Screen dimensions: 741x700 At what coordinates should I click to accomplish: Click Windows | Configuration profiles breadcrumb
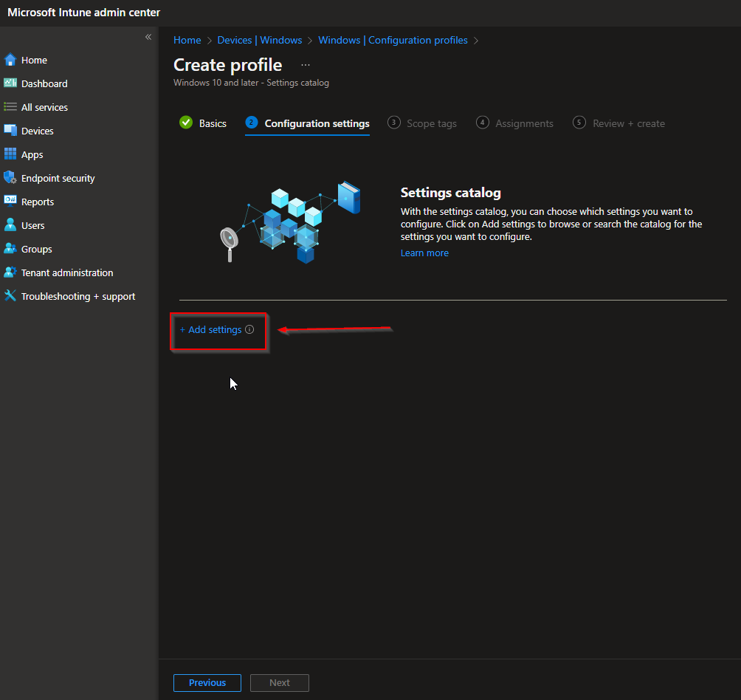(393, 40)
